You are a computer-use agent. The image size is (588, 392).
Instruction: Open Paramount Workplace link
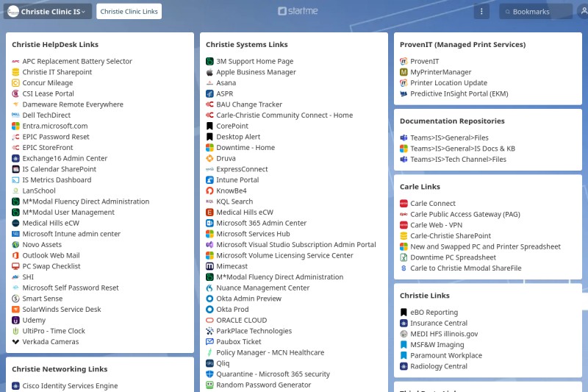click(446, 355)
